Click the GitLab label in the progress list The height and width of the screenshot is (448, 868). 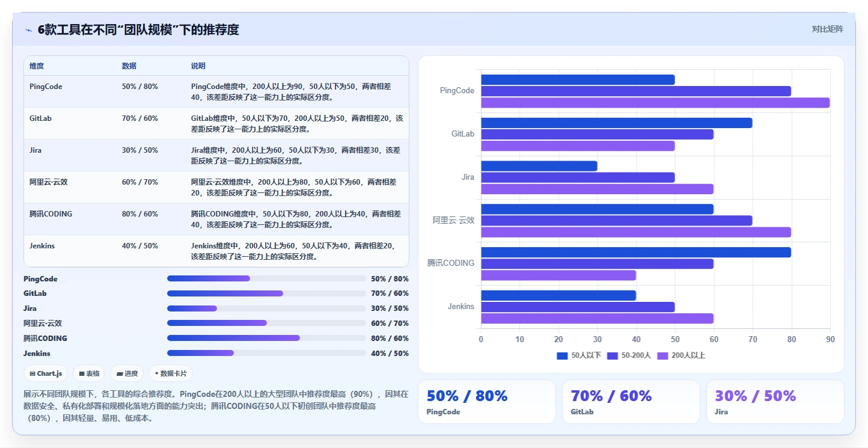[x=35, y=293]
